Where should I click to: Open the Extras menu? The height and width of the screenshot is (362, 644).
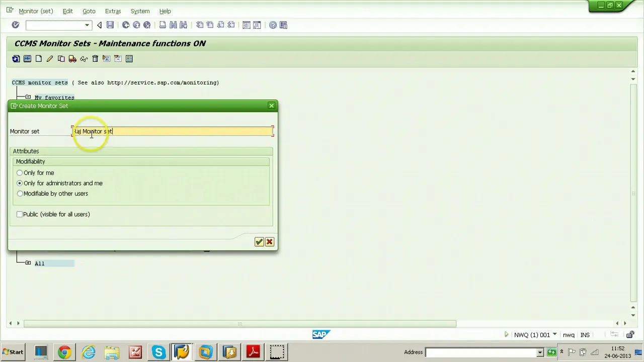(113, 11)
